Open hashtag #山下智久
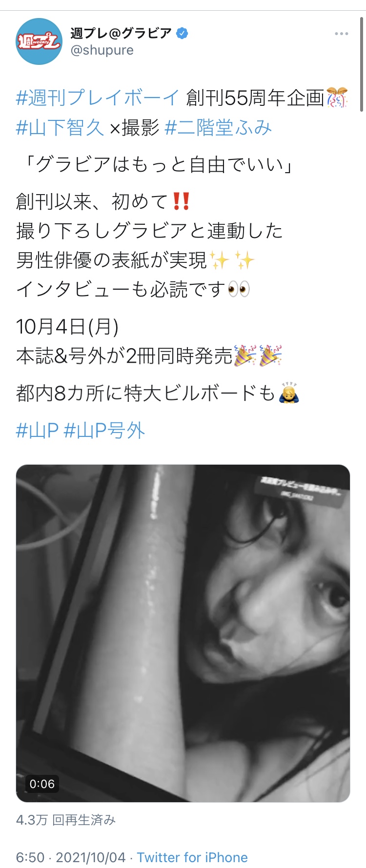This screenshot has width=366, height=868. point(60,128)
